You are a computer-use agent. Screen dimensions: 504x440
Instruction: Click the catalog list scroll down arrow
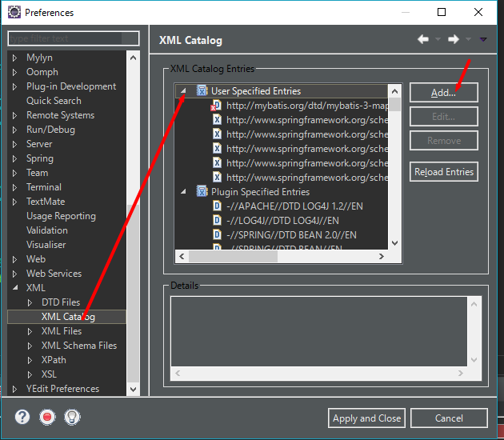(x=394, y=243)
